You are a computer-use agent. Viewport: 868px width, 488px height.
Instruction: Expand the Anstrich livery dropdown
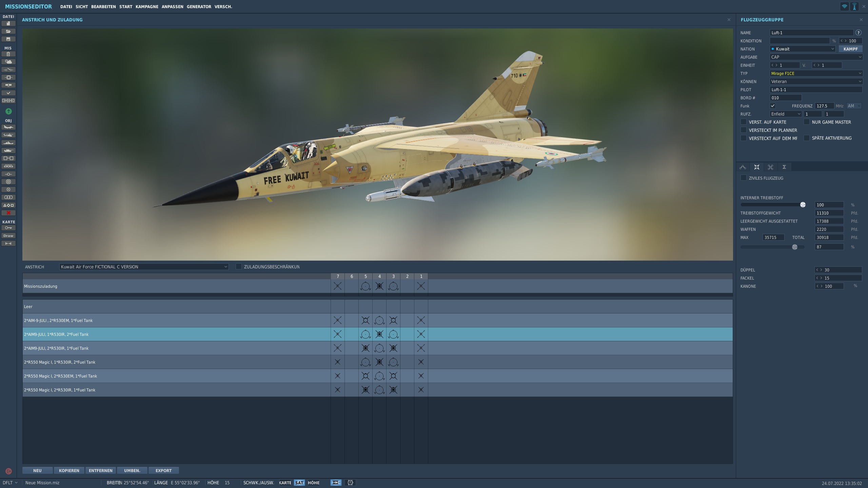[x=144, y=267]
